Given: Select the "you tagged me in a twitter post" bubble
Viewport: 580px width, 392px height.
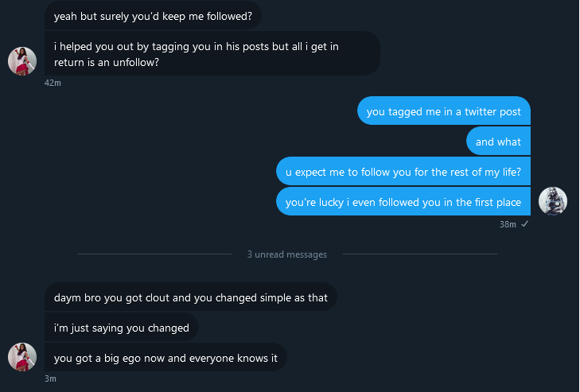Looking at the screenshot, I should (x=443, y=111).
